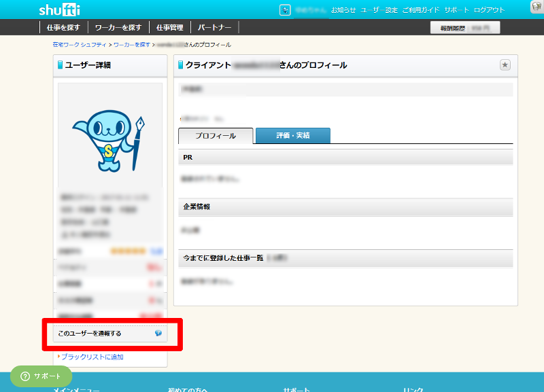This screenshot has height=392, width=544.
Task: Open the ご利用ガイド page
Action: [421, 10]
